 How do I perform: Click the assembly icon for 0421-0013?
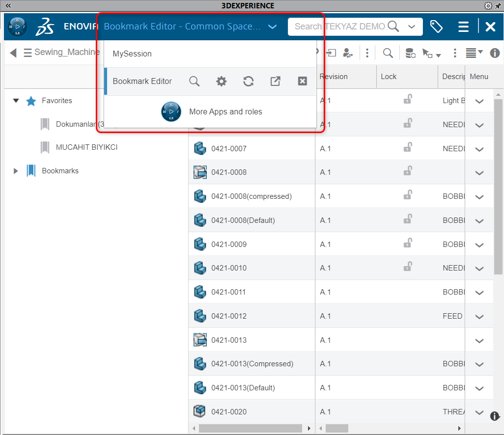click(200, 340)
